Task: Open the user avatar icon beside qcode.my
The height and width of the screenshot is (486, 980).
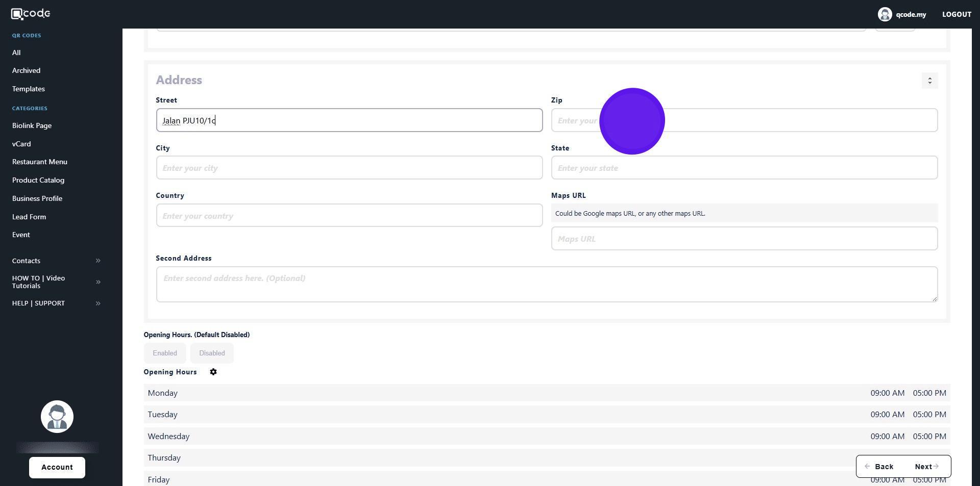Action: (885, 14)
